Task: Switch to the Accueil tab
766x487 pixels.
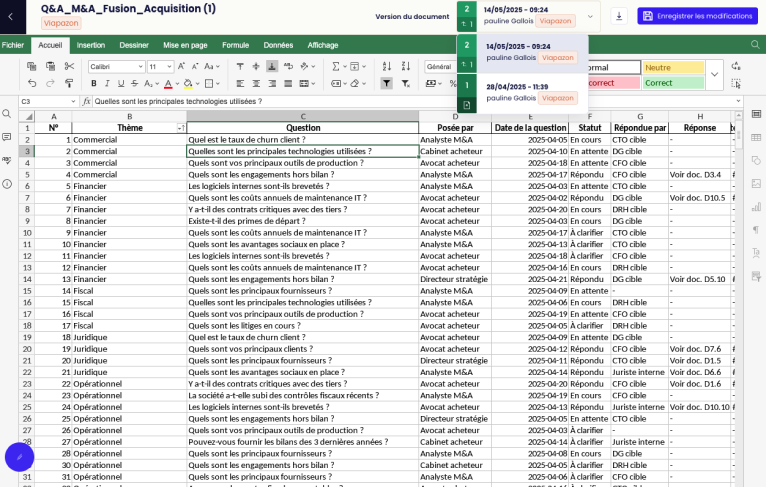Action: (x=50, y=45)
